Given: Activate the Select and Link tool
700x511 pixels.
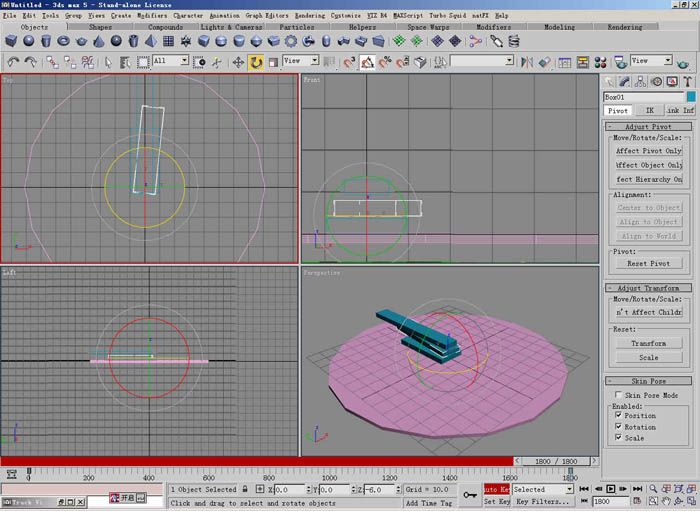Looking at the screenshot, I should pos(52,62).
